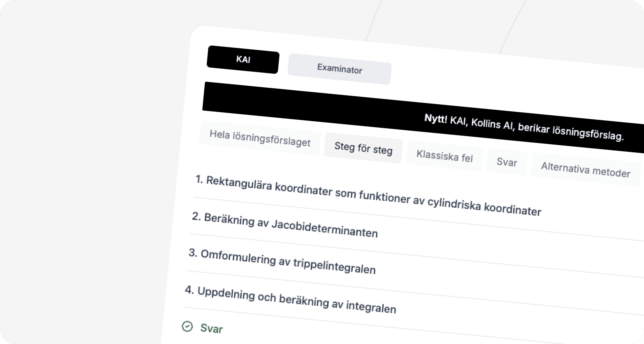Click the number 1. of first step
The image size is (644, 344).
(x=199, y=179)
